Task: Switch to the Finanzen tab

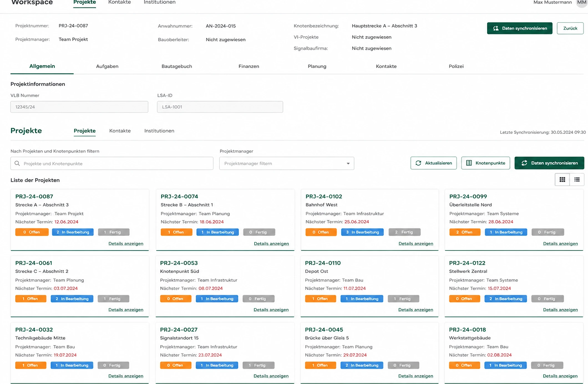Action: [x=249, y=66]
